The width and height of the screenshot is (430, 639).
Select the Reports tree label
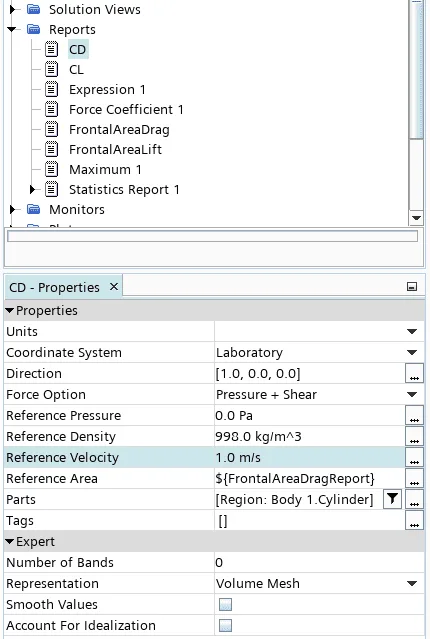click(x=72, y=29)
